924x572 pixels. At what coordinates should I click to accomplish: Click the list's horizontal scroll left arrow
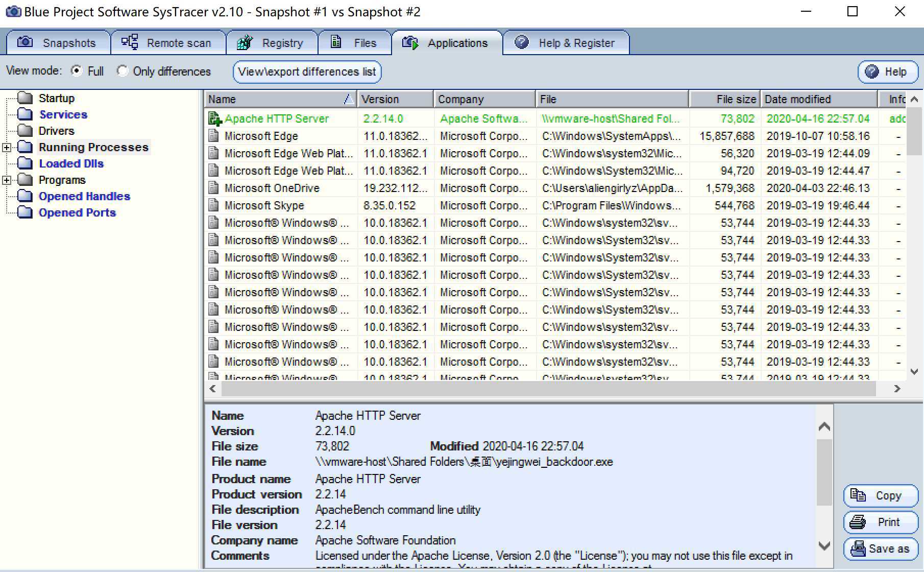[213, 389]
